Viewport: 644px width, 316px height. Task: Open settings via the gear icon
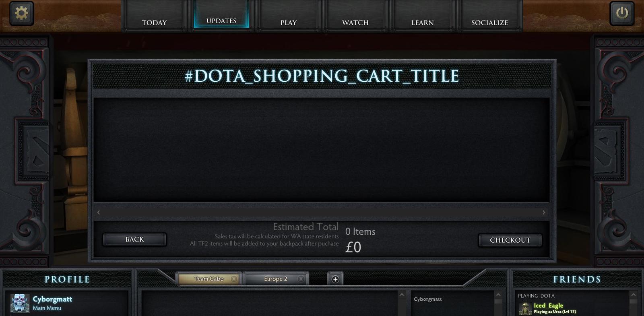point(21,13)
